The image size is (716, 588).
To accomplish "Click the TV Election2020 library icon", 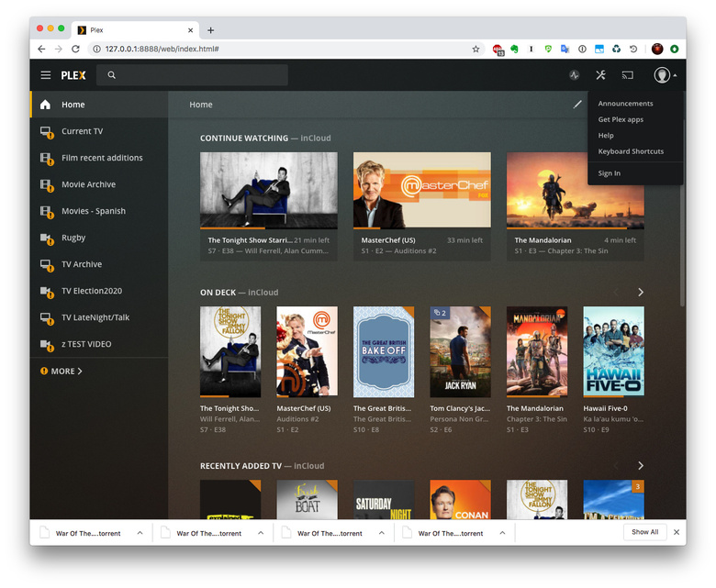I will (47, 292).
